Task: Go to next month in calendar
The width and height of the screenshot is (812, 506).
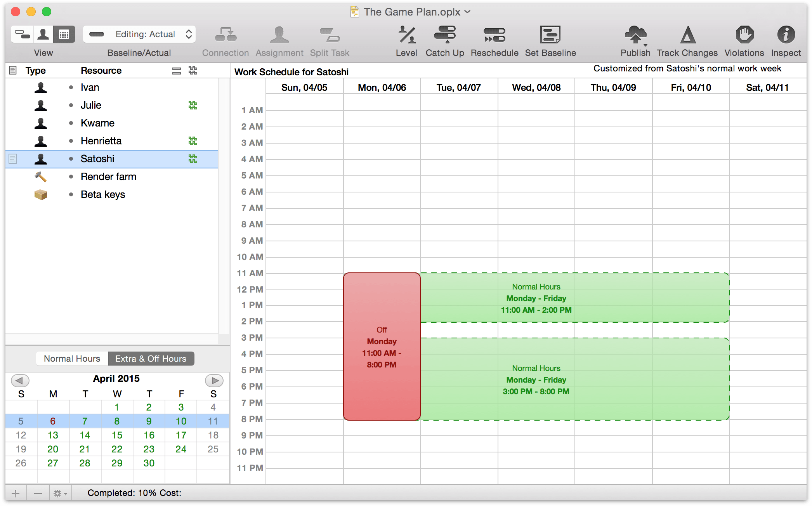Action: click(214, 380)
